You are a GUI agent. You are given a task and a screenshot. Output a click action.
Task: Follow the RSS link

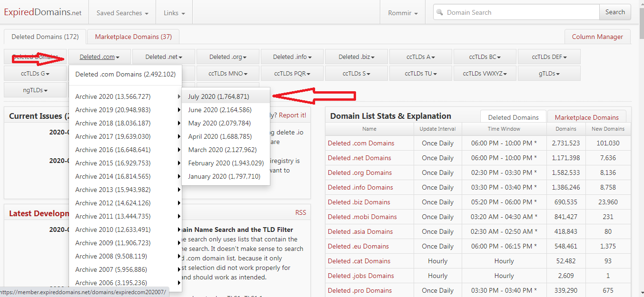coord(301,212)
